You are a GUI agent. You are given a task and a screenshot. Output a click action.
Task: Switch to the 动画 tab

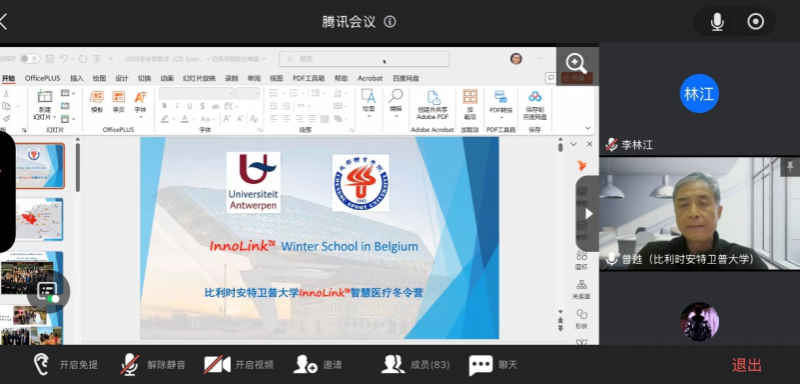point(167,78)
